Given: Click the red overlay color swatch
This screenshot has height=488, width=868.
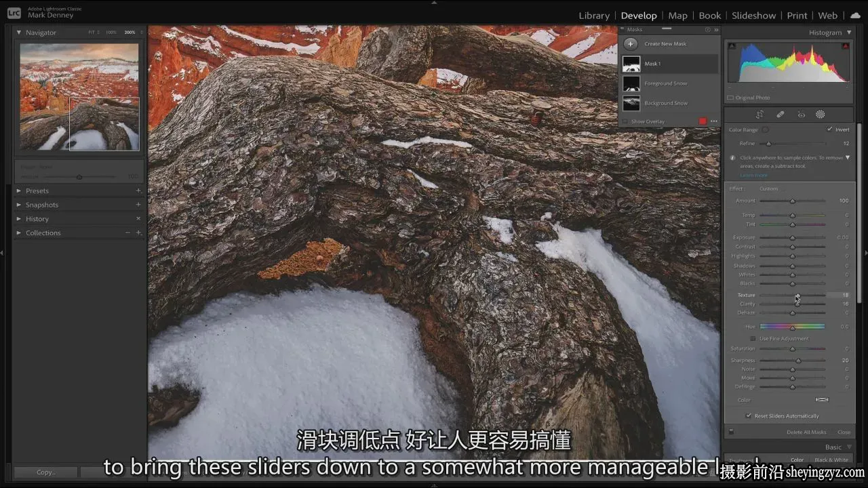Looking at the screenshot, I should pyautogui.click(x=703, y=121).
